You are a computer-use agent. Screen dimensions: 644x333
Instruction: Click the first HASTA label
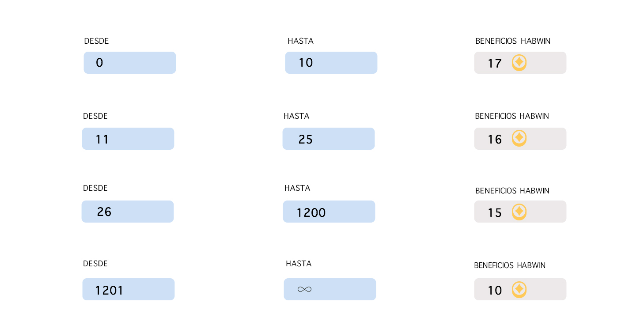(x=301, y=41)
